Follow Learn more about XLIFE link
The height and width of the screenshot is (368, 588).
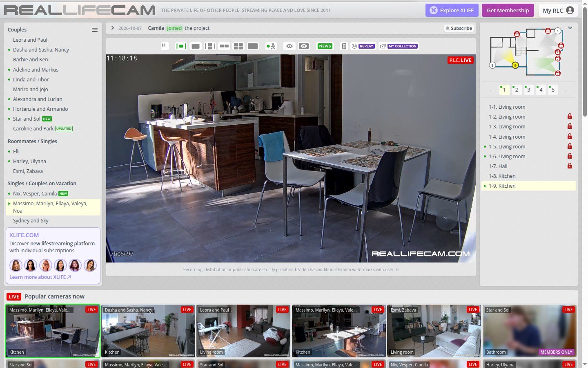pos(40,277)
